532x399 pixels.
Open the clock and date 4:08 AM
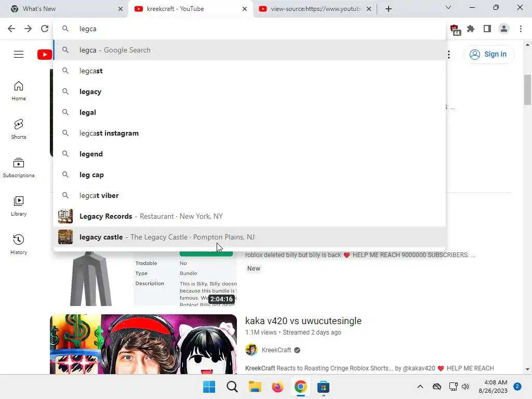click(x=493, y=387)
